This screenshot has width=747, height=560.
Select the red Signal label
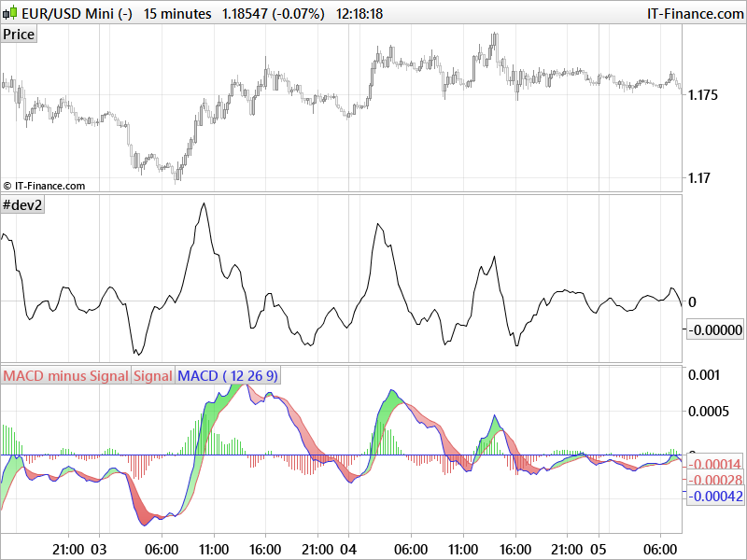[x=153, y=376]
